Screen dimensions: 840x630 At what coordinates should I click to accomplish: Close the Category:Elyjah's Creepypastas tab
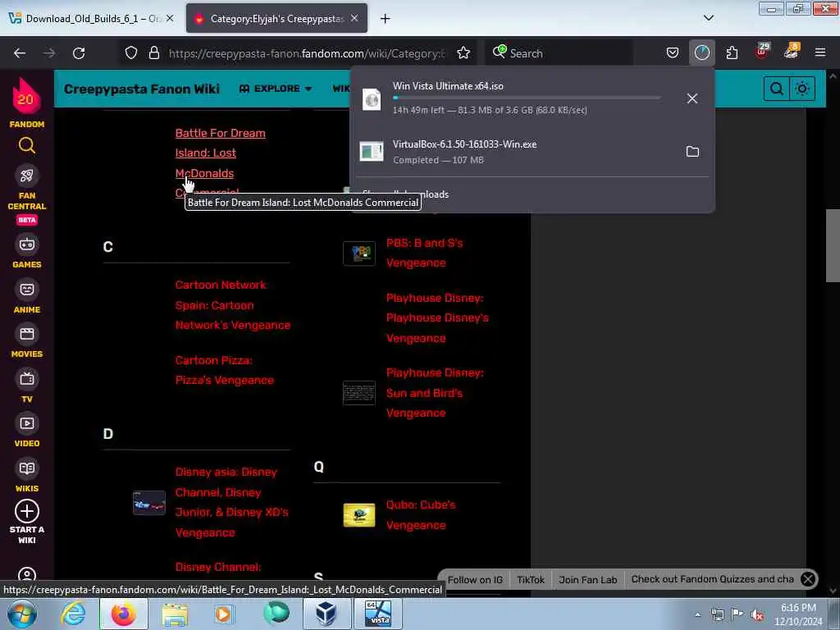tap(354, 18)
